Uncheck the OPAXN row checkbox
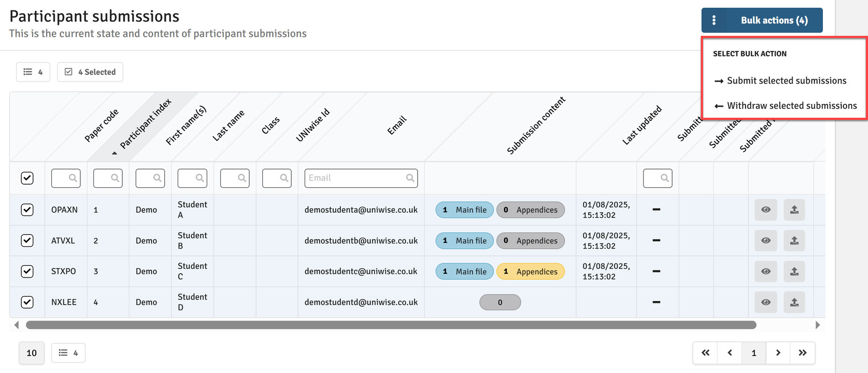This screenshot has width=868, height=373. pyautogui.click(x=27, y=210)
